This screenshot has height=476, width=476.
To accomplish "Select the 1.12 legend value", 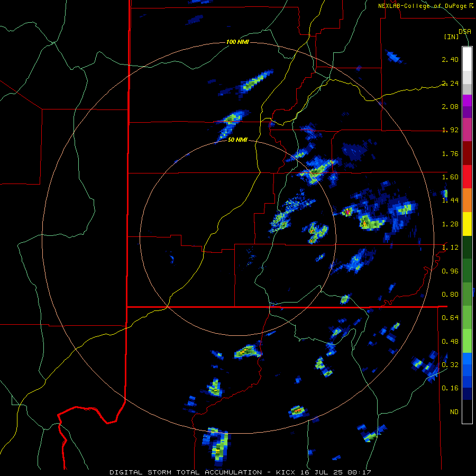I will coord(450,248).
